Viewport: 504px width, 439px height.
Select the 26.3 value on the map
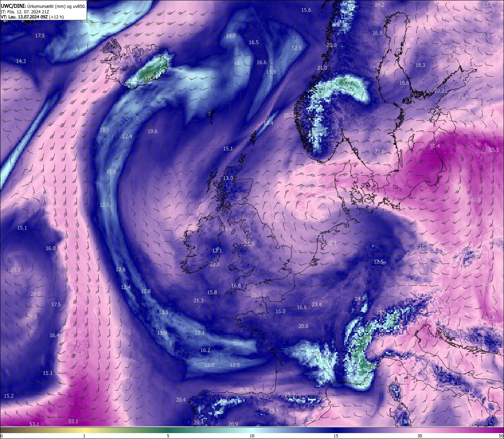[31, 317]
